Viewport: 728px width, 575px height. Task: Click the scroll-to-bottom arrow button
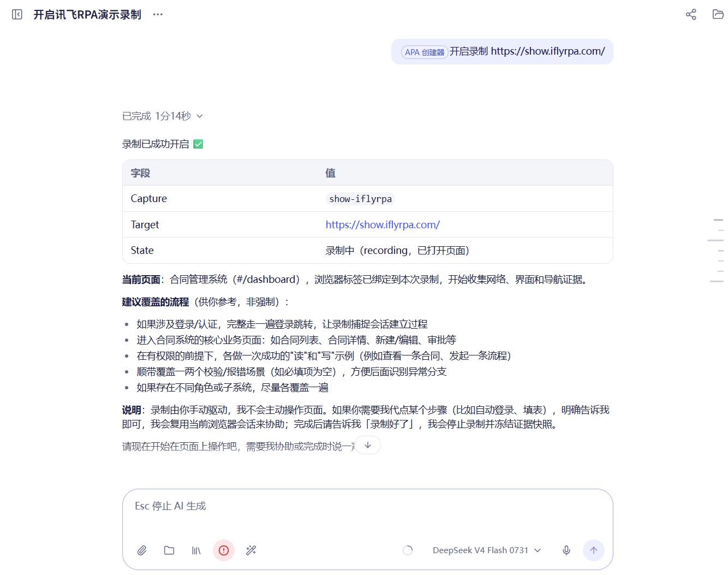pyautogui.click(x=368, y=445)
